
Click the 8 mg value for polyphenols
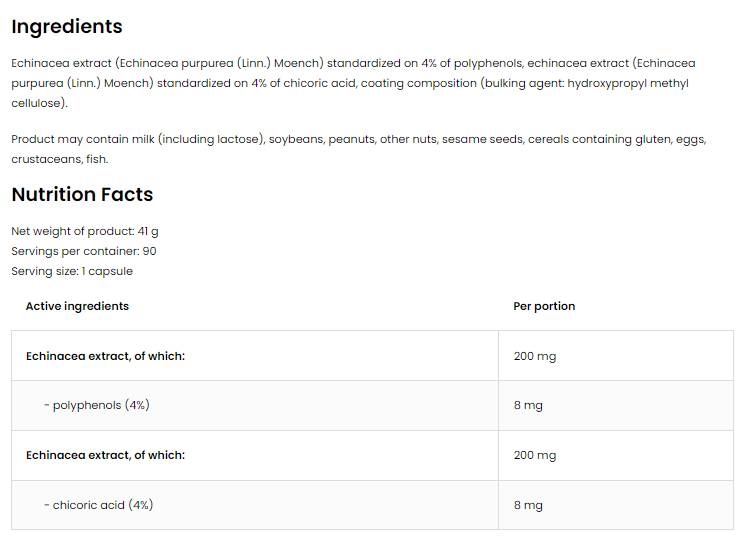pos(528,405)
